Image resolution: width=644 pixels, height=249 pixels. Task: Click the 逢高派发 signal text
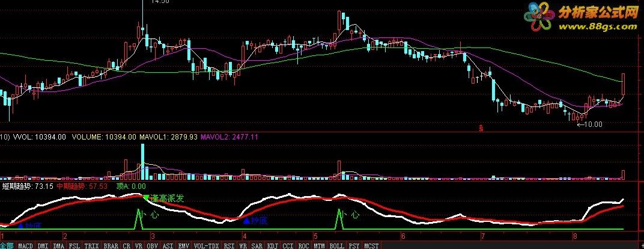(x=167, y=198)
